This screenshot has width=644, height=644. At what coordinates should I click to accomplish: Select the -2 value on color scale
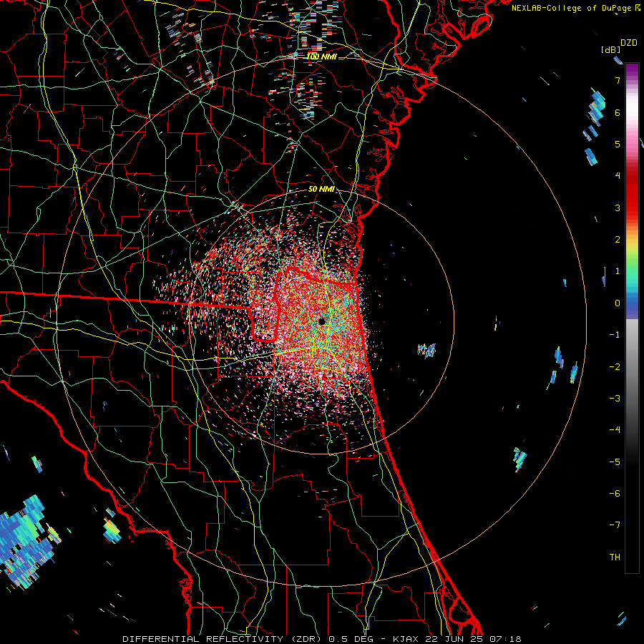point(615,366)
